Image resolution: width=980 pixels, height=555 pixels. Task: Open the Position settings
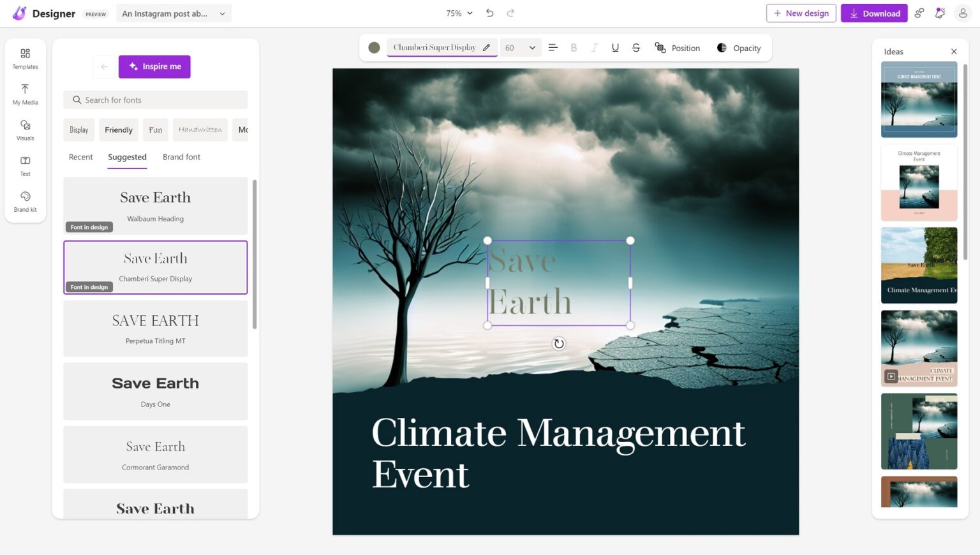pyautogui.click(x=678, y=48)
